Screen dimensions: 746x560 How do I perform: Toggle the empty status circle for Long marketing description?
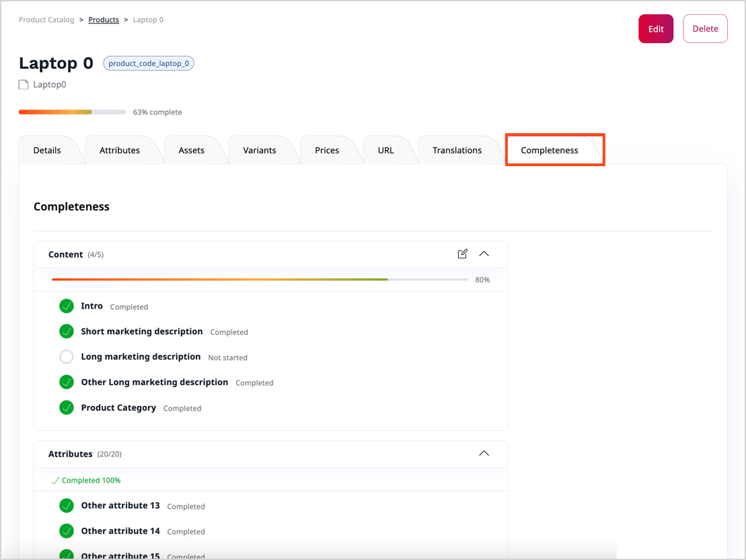(66, 356)
